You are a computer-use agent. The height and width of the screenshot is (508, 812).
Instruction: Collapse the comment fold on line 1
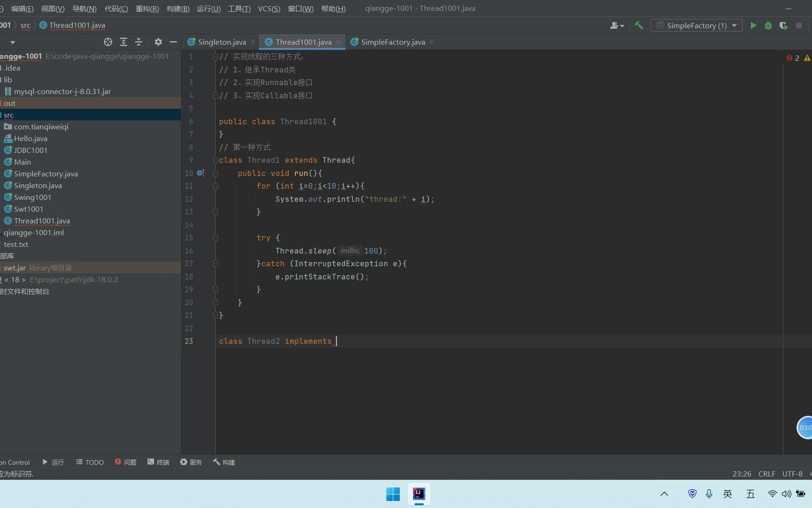tap(215, 57)
